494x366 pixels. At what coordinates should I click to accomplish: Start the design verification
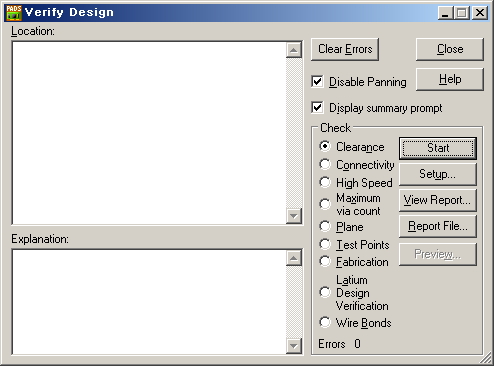(x=438, y=148)
